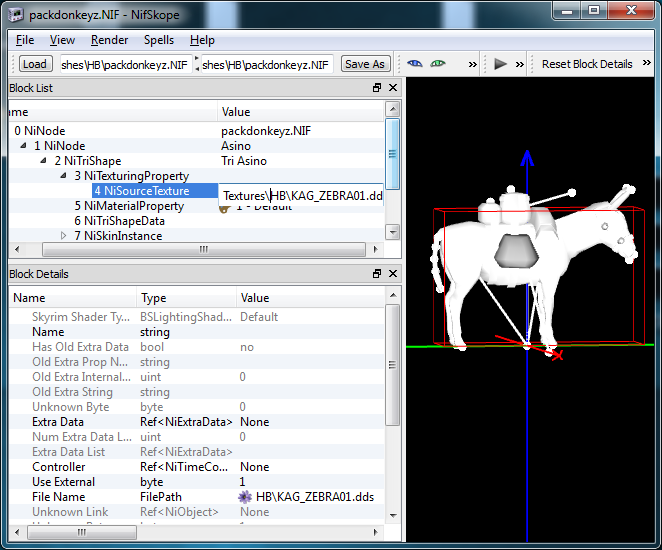Open the Render menu

[109, 40]
